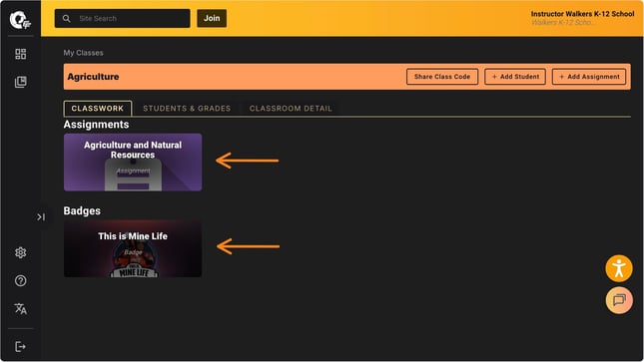644x362 pixels.
Task: Open the chat support bubble
Action: click(x=619, y=300)
